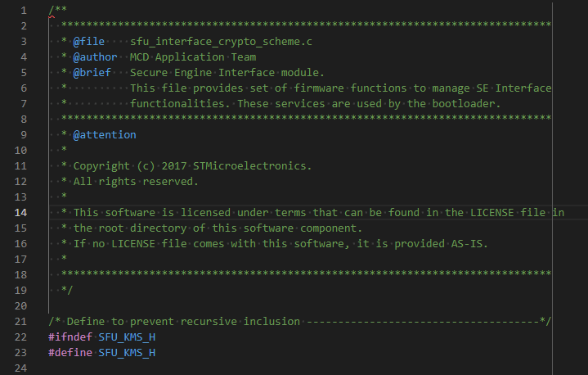Click the @file doc tag

click(x=89, y=41)
